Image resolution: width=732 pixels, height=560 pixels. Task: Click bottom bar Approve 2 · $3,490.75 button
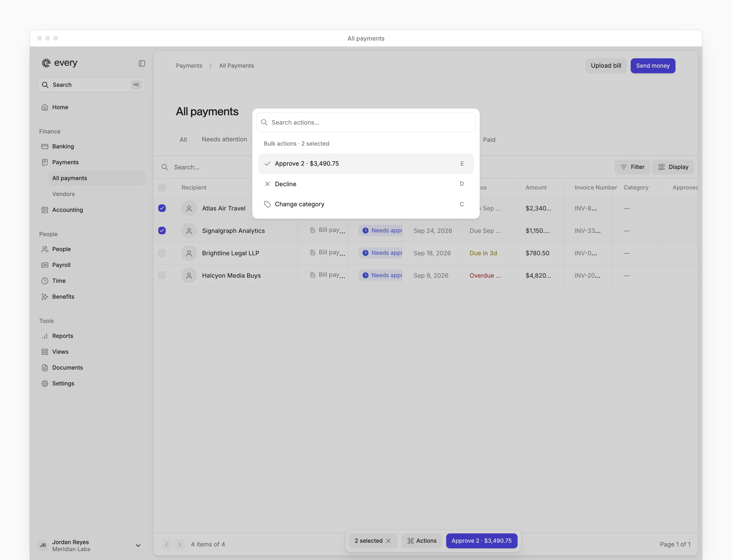(481, 541)
